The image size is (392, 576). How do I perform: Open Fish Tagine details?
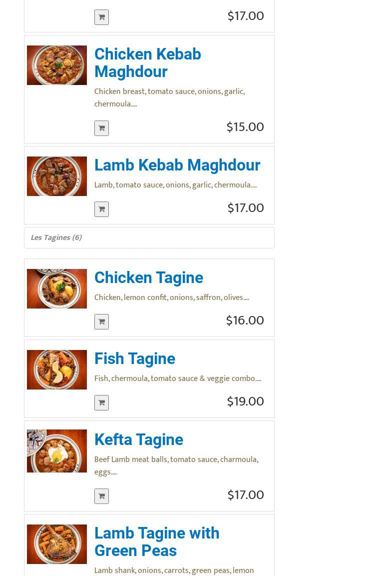point(134,358)
